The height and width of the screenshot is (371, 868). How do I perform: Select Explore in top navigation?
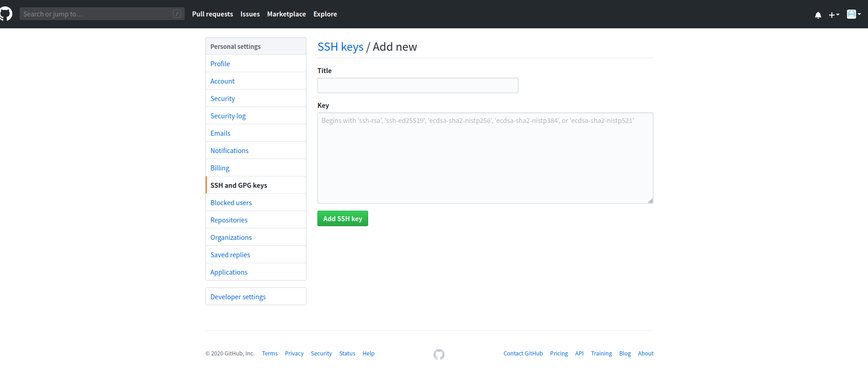(x=325, y=14)
